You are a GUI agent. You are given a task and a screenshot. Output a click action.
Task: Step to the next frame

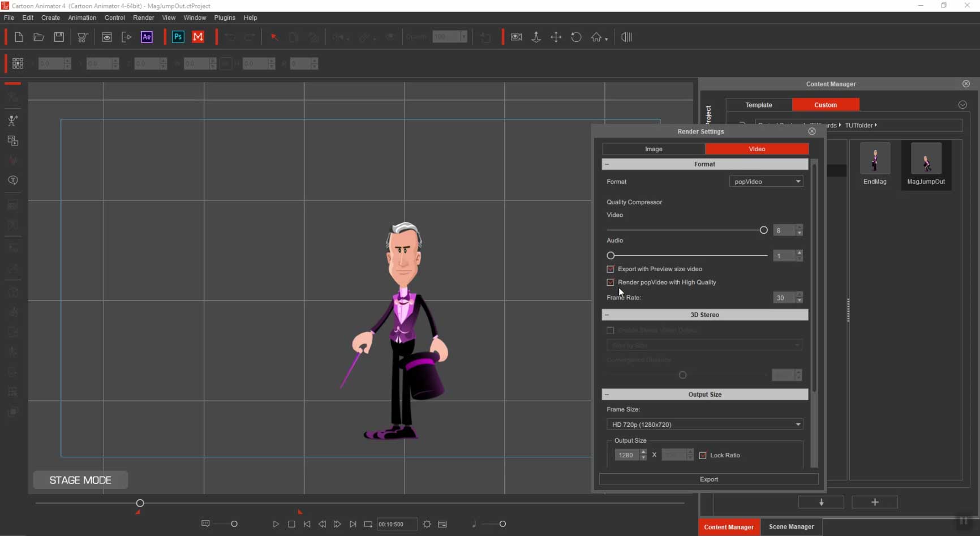point(337,524)
